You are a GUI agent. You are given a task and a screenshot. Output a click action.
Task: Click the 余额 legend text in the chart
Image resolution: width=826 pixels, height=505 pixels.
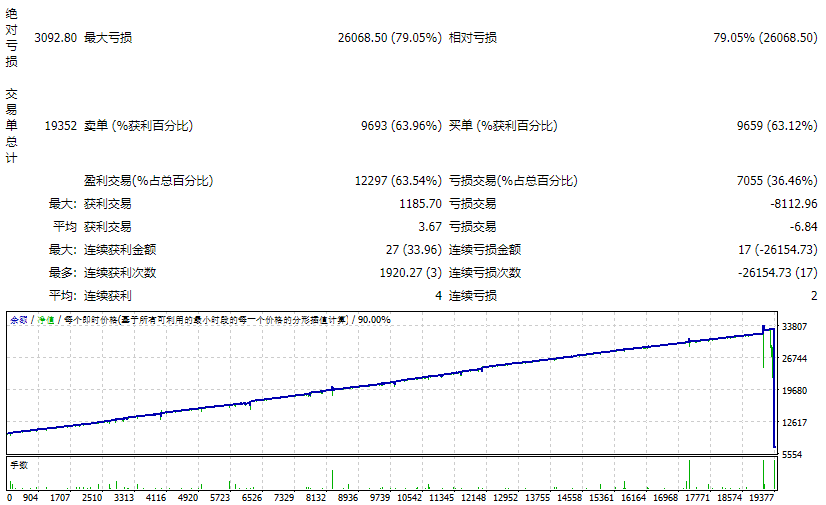pyautogui.click(x=19, y=320)
